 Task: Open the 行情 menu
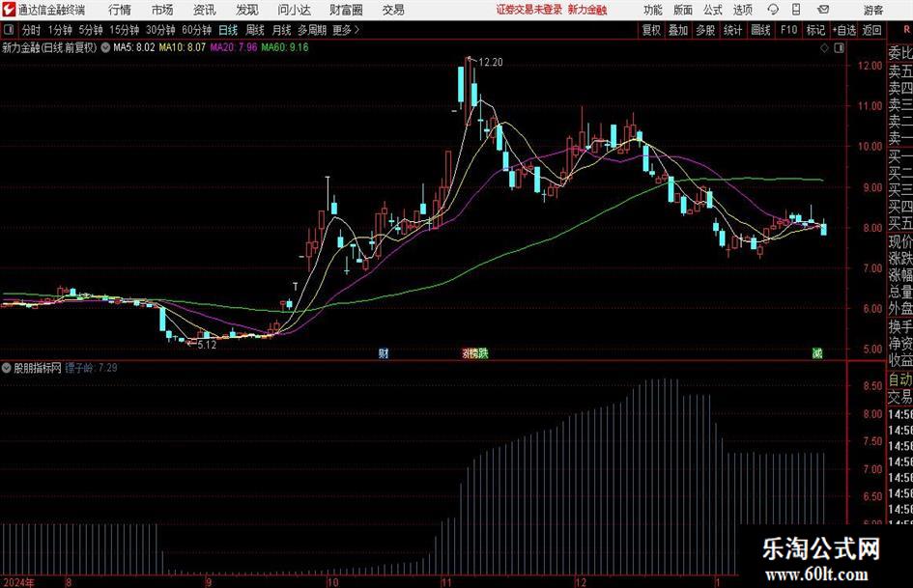coord(120,10)
